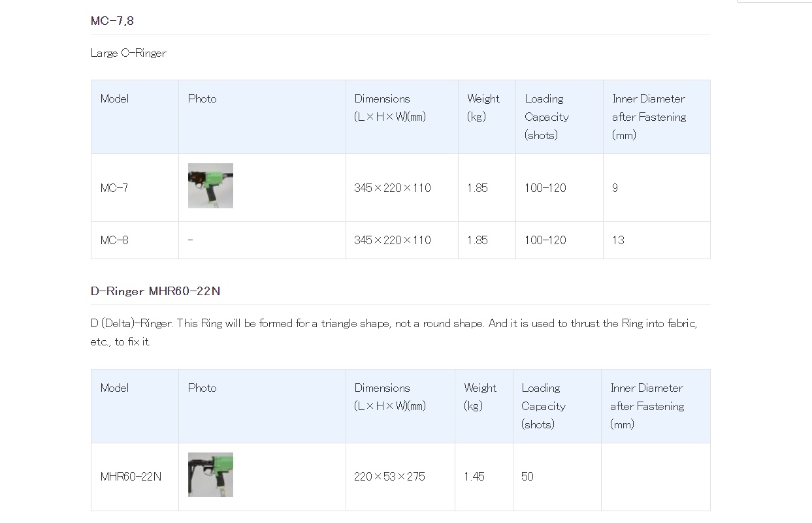Click the MC-8 inner diameter value 13

pos(618,240)
